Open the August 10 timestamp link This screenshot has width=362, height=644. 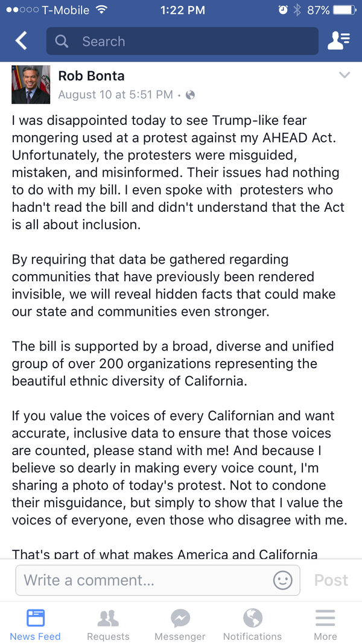[x=115, y=95]
